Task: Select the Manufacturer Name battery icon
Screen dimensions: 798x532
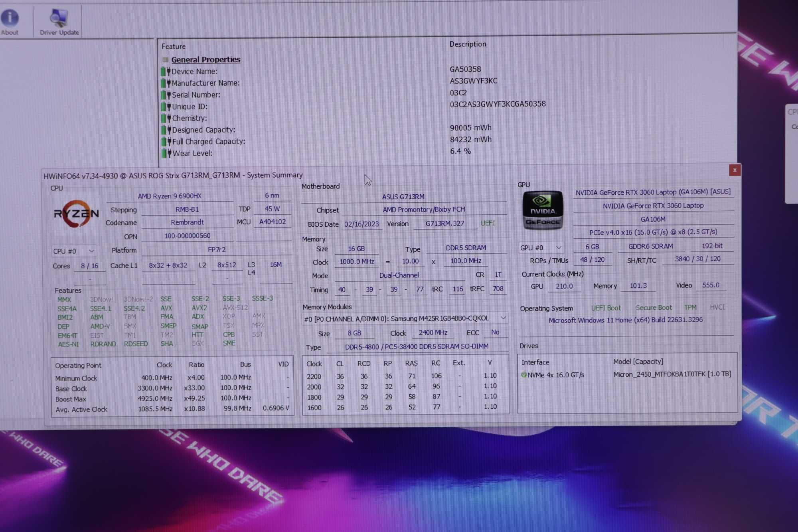Action: click(x=166, y=83)
